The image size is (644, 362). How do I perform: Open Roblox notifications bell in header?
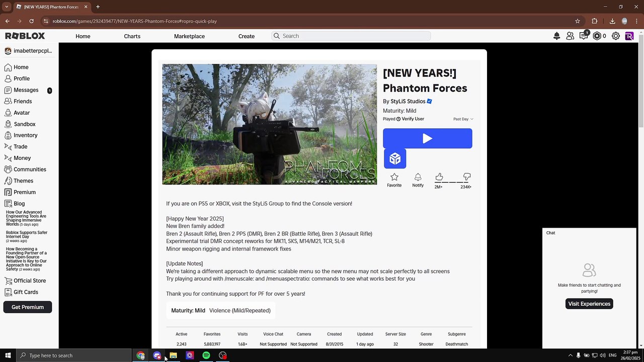coord(556,36)
